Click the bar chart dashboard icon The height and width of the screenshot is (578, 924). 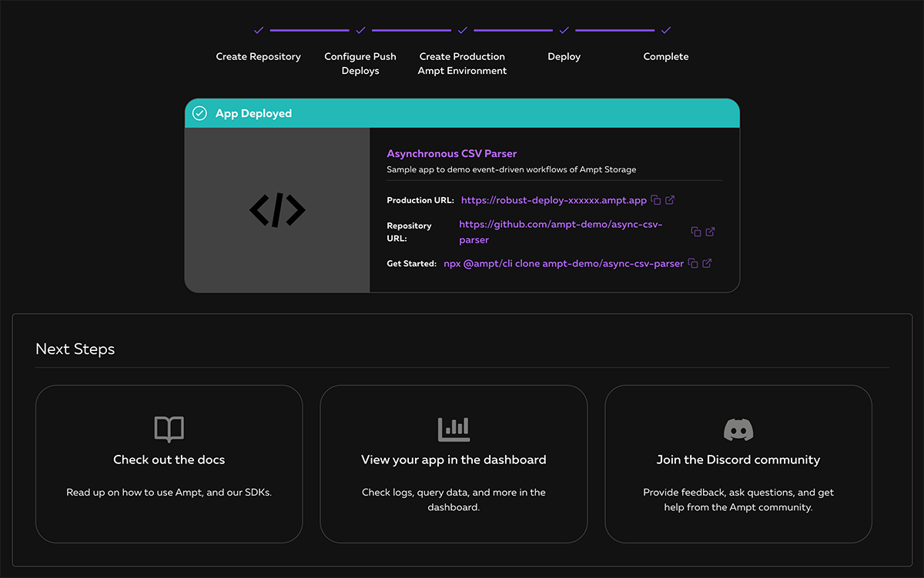point(454,429)
